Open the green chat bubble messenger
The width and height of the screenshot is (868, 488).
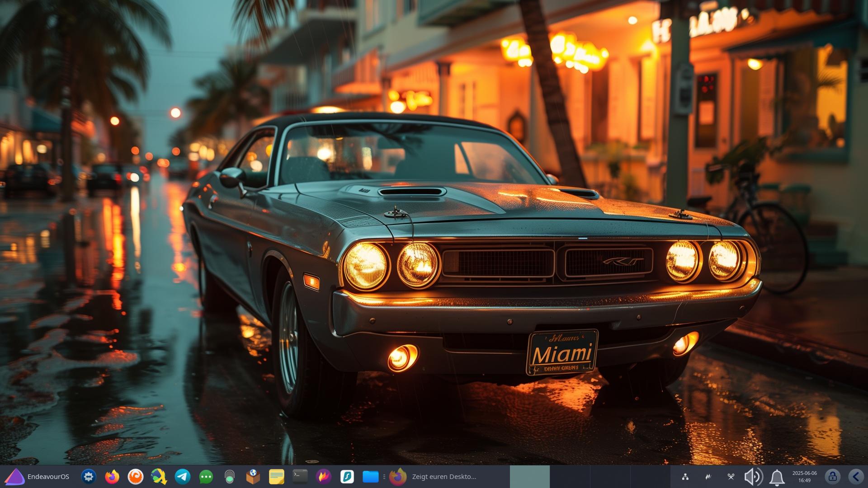(x=206, y=477)
